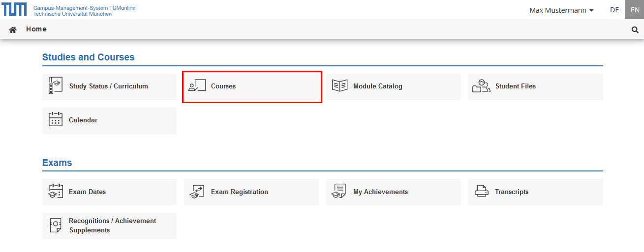This screenshot has width=644, height=252.
Task: Click the Module Catalog book icon
Action: tap(339, 86)
